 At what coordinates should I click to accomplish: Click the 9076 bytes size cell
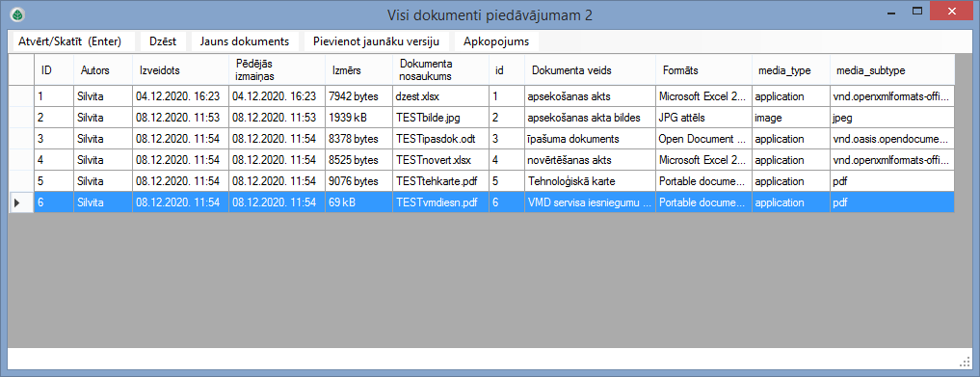tap(358, 181)
